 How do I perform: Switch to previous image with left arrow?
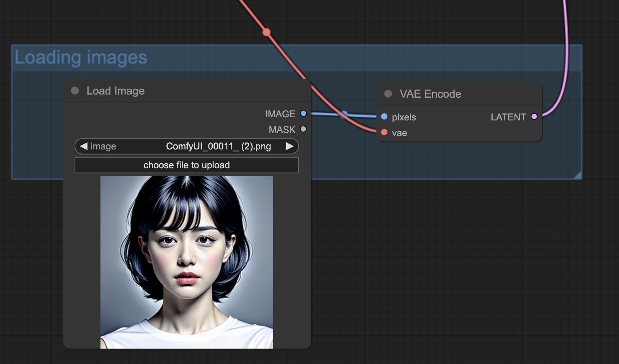pyautogui.click(x=84, y=146)
